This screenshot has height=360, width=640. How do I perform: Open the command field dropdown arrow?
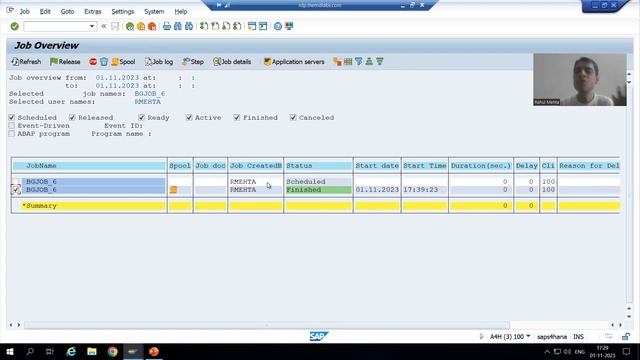(x=92, y=27)
